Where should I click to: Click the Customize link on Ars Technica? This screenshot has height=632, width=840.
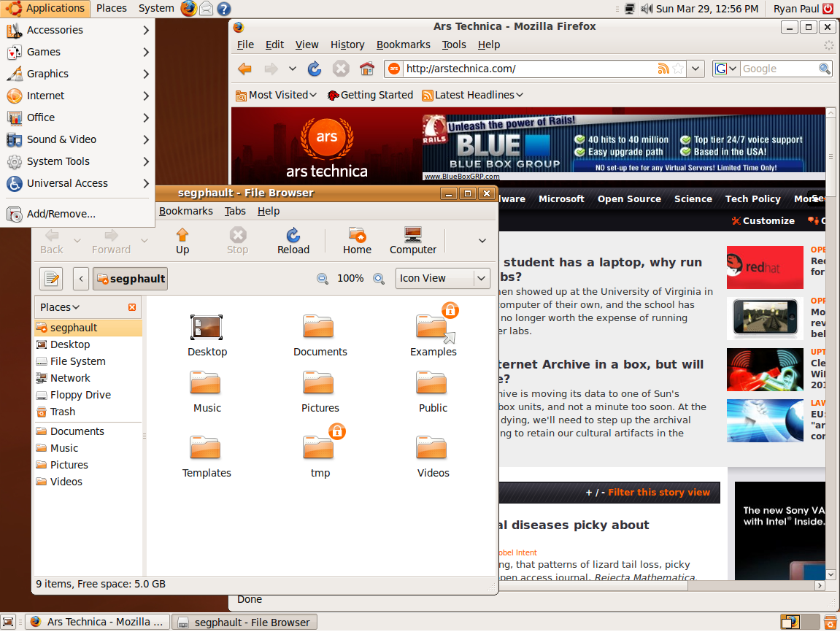coord(763,220)
